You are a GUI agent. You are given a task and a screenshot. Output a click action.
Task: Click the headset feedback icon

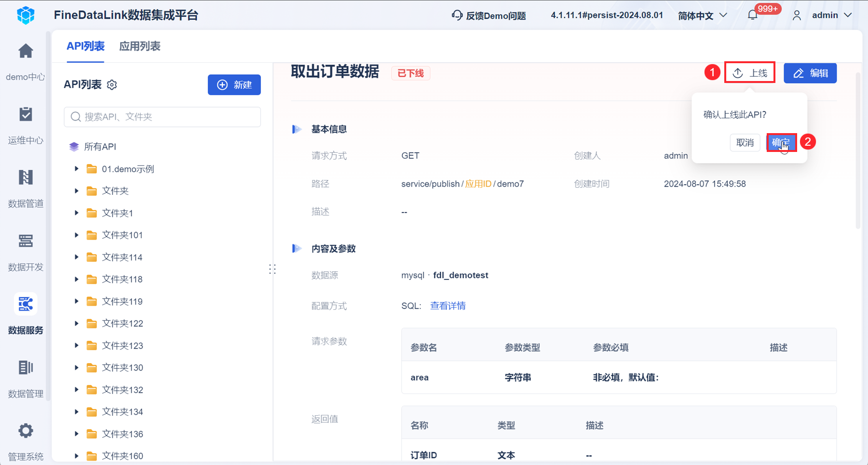click(x=457, y=15)
